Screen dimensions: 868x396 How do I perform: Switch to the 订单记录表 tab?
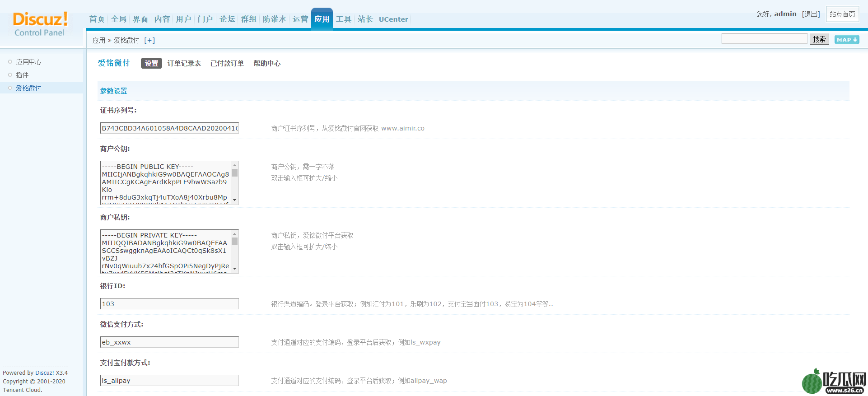pos(184,63)
